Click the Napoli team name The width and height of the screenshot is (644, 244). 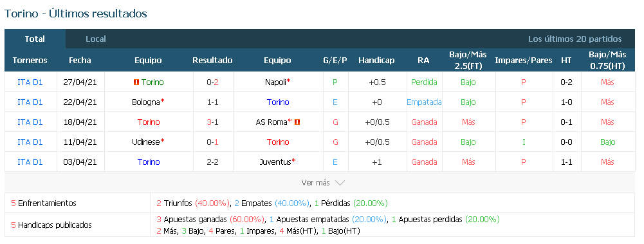(x=275, y=82)
